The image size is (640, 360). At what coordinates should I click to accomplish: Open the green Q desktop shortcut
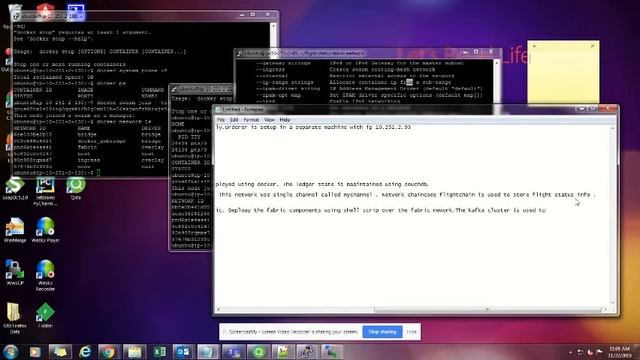pyautogui.click(x=76, y=189)
